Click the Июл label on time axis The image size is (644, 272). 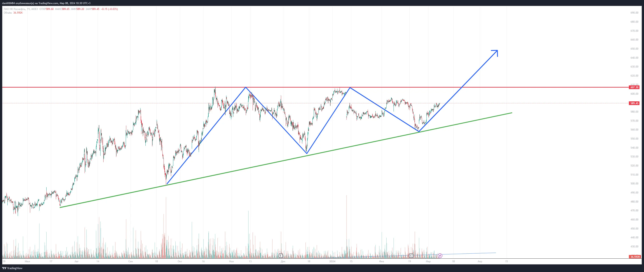click(27, 261)
